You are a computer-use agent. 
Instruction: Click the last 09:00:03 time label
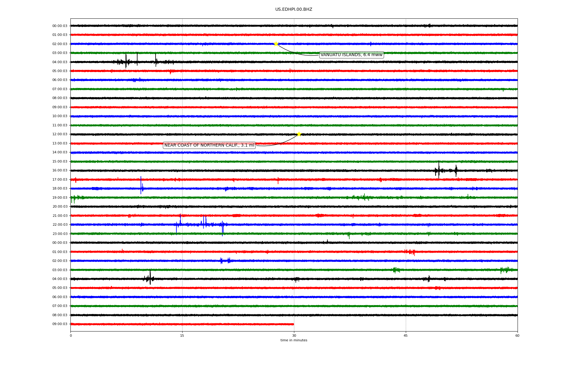pos(60,324)
